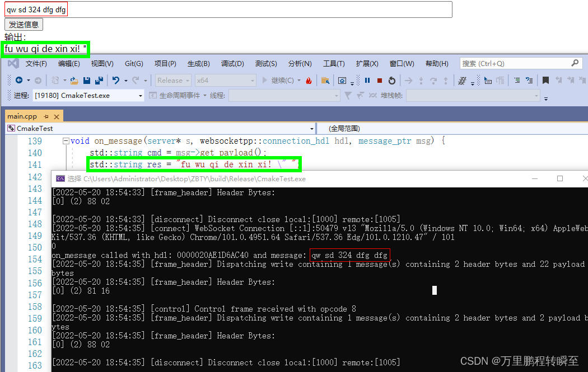The image size is (588, 372).
Task: Open the Release configuration dropdown
Action: pos(173,80)
